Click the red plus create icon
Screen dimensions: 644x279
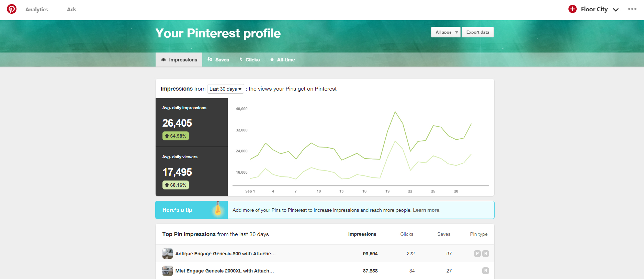(x=572, y=9)
